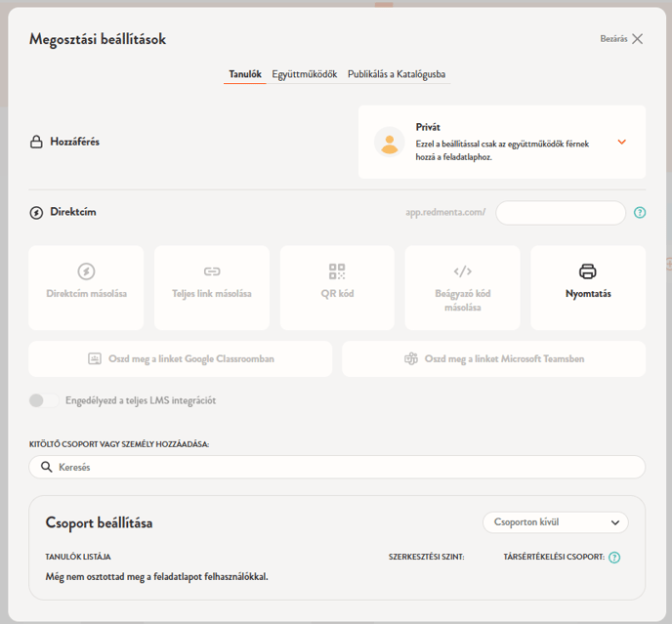Click the Keresés search field
The image size is (672, 624).
337,468
